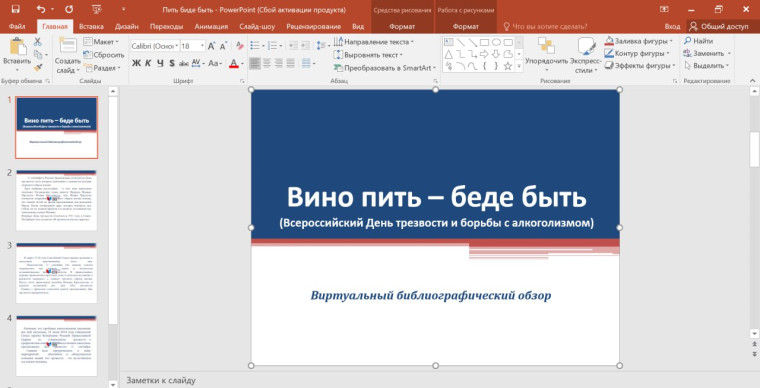
Task: Click the Copy icon in clipboard group
Action: point(37,55)
